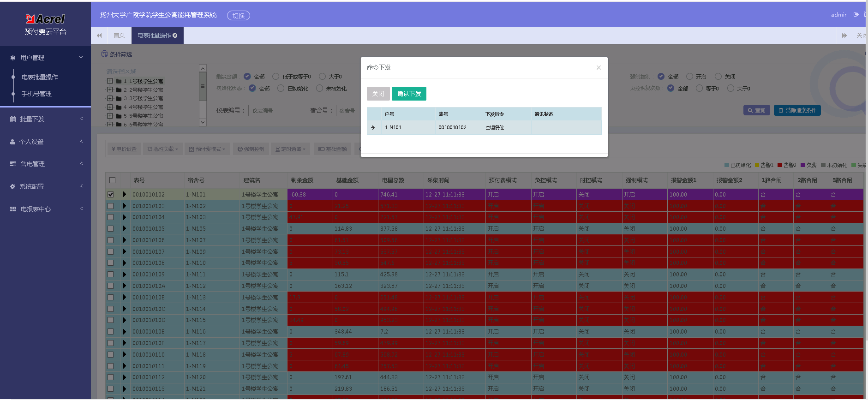Click the 条件筛选 filter icon

[104, 54]
